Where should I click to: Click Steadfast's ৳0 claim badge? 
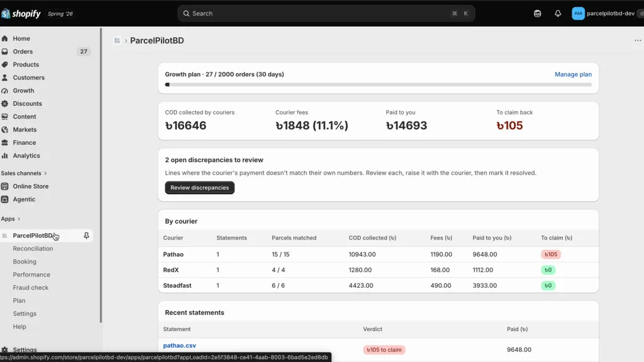click(548, 286)
